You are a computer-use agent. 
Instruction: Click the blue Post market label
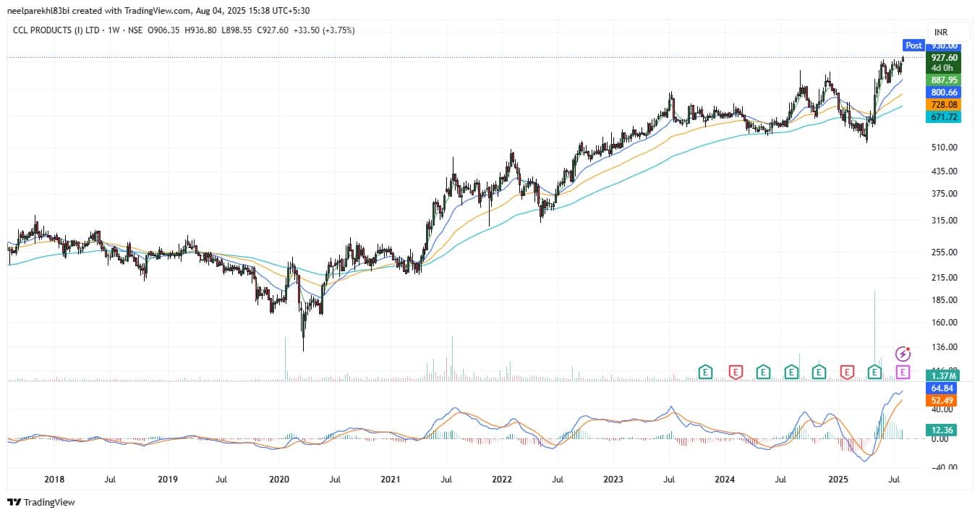(913, 46)
